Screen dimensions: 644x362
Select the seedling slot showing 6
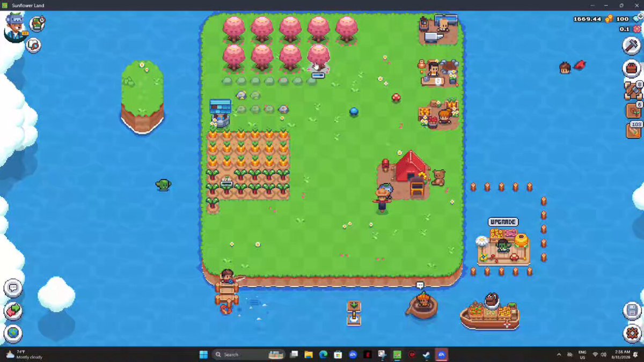tap(633, 110)
